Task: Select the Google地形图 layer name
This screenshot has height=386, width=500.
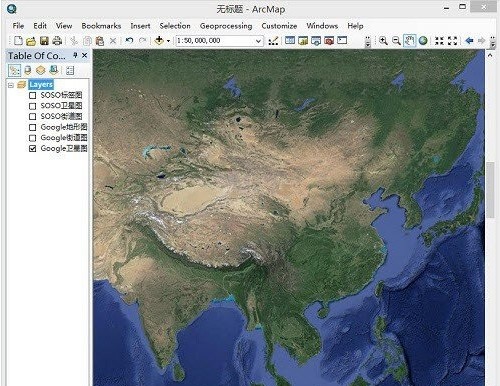Action: 64,127
